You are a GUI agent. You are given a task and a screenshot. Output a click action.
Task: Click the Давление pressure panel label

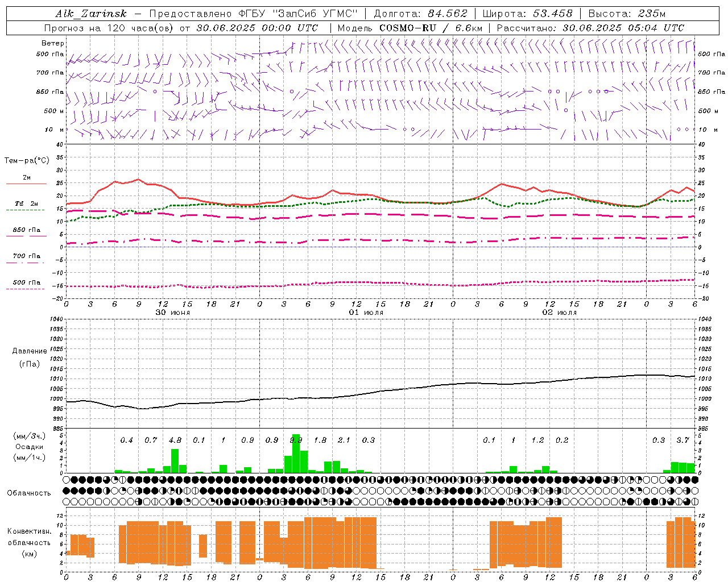tap(30, 351)
